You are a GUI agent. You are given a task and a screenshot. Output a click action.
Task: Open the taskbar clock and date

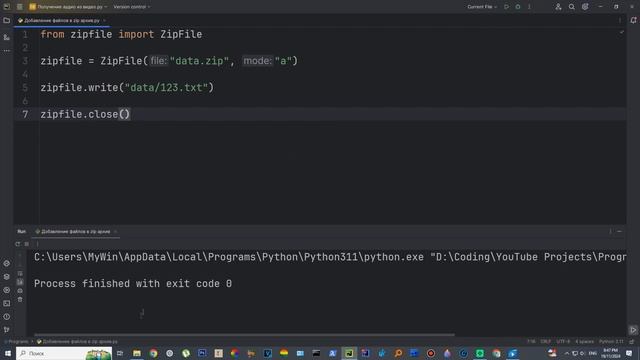611,353
